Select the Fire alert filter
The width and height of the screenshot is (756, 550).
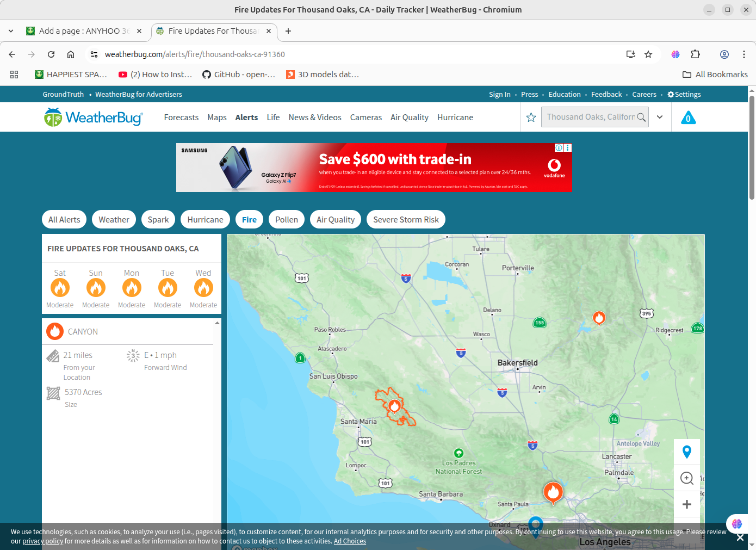click(249, 220)
